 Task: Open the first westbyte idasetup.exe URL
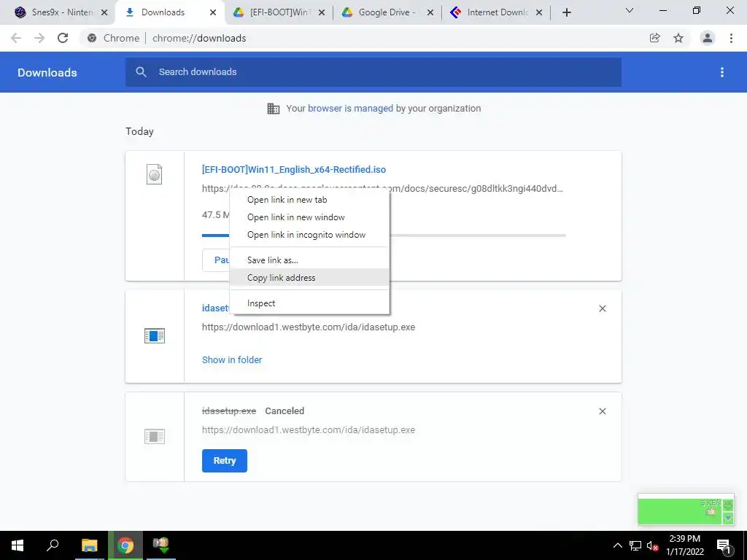click(309, 327)
